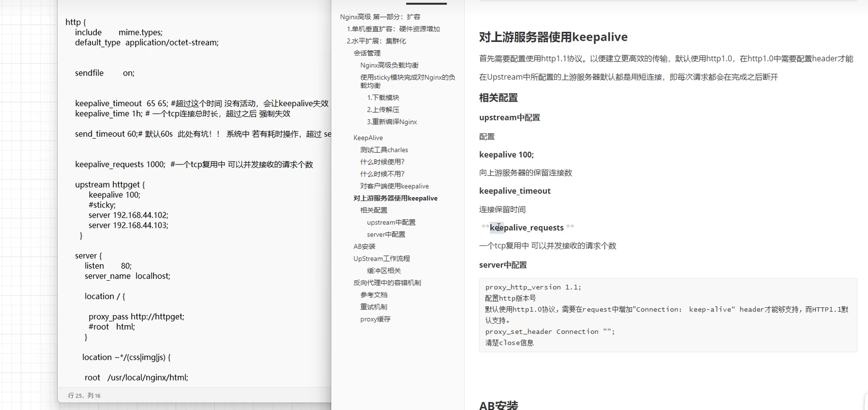Open Nginx高级负载均衡 outline entry

coord(389,65)
